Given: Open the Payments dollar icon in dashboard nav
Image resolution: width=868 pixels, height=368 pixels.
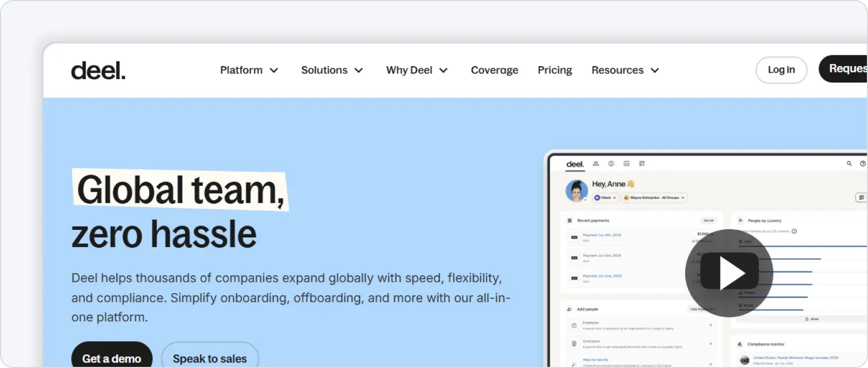Looking at the screenshot, I should point(611,164).
